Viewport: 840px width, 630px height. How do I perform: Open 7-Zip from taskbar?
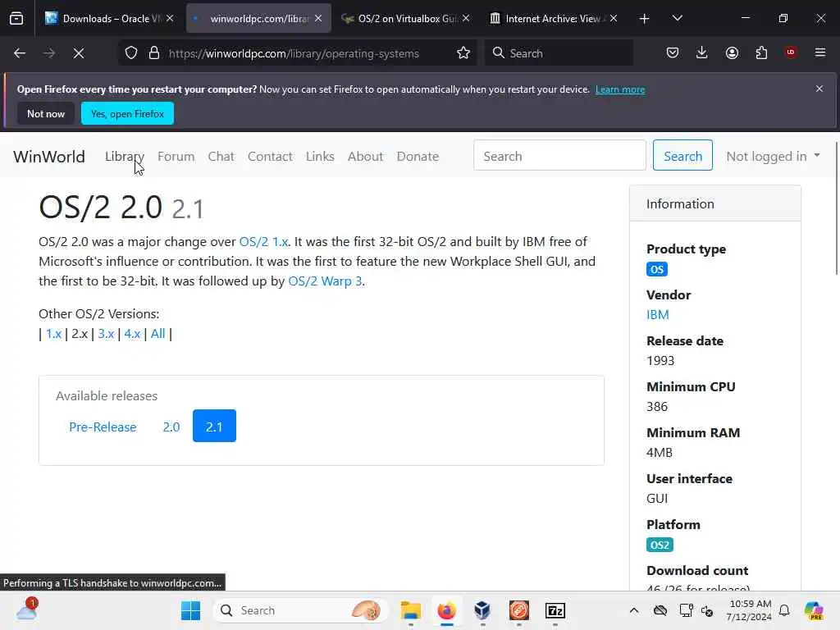click(x=555, y=610)
